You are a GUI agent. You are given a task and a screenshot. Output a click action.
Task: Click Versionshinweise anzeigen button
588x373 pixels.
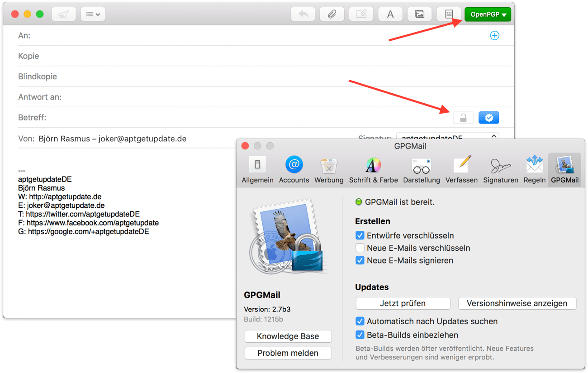[x=517, y=303]
